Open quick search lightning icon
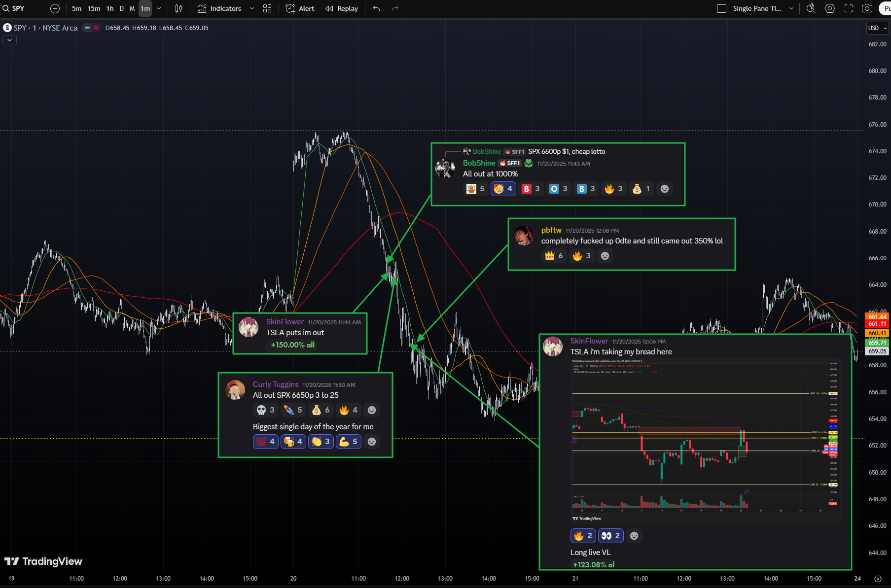The image size is (891, 588). coord(811,8)
